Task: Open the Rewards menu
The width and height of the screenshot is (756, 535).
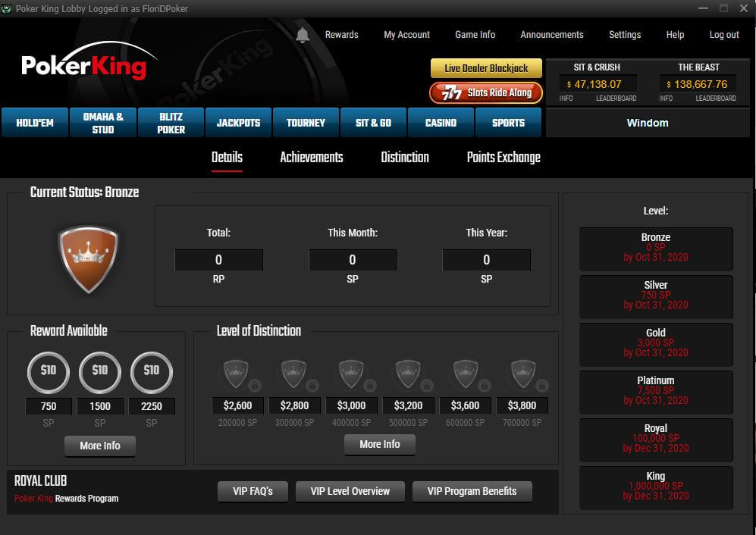Action: click(341, 35)
